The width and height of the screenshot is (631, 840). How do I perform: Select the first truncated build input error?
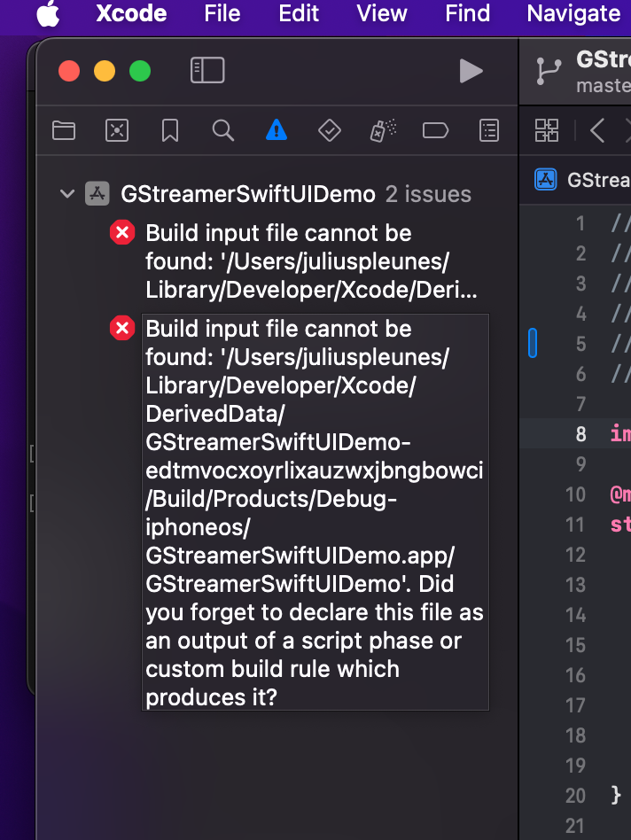tap(311, 261)
